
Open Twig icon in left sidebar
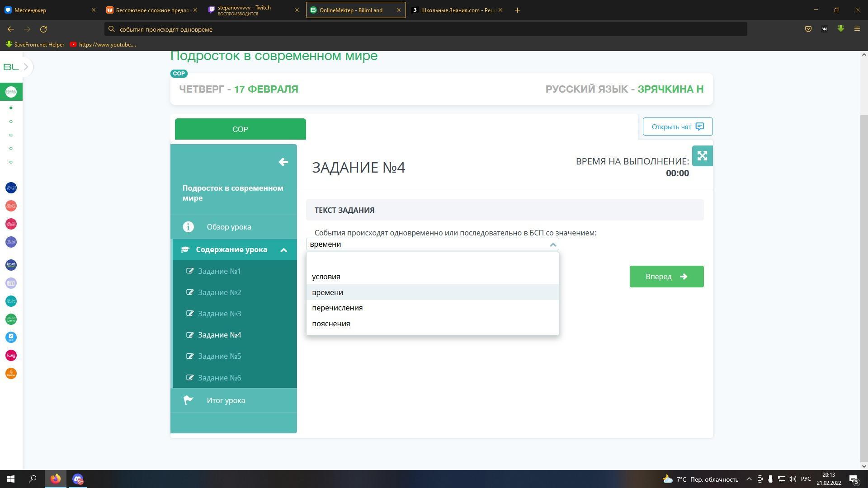point(11,356)
